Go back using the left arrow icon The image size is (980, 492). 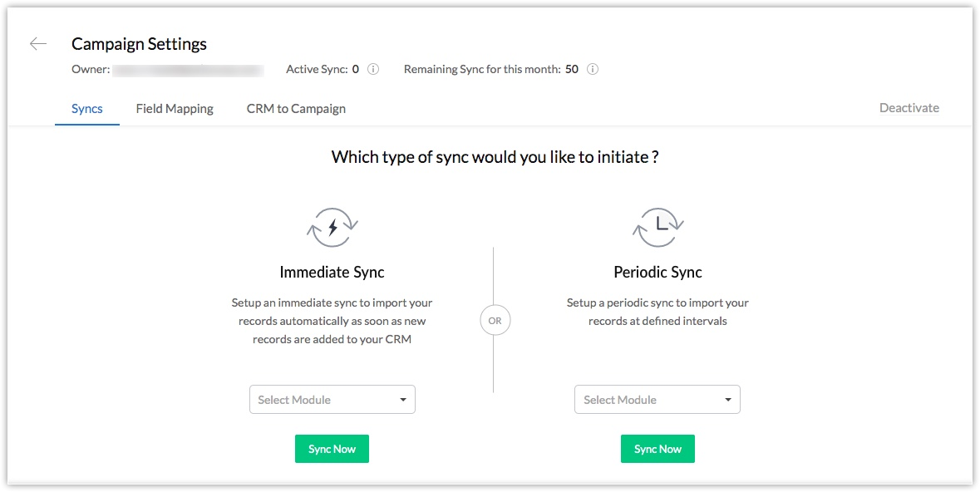click(38, 44)
